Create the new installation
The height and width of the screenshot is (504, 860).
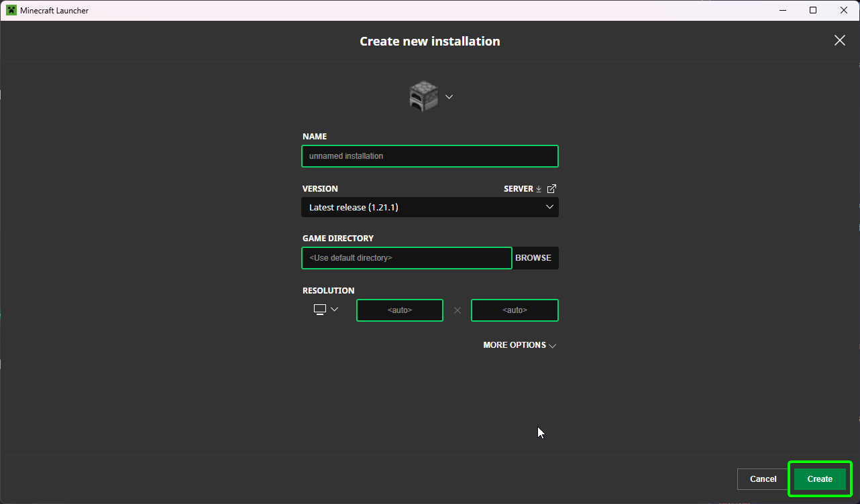(820, 479)
